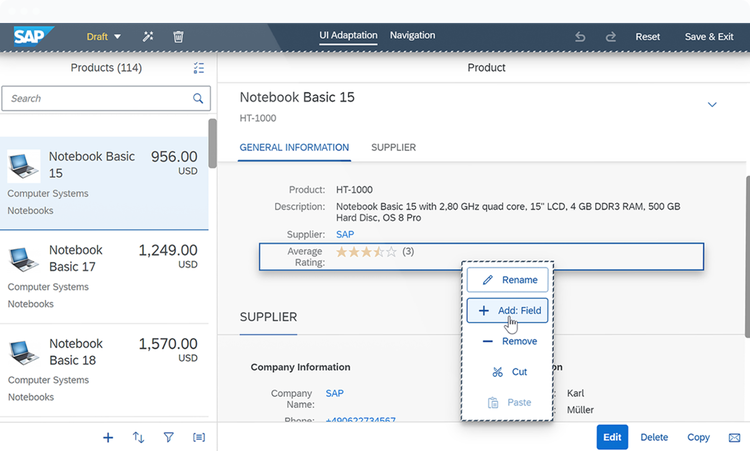Screen dimensions: 750x451
Task: Click the SAP logo
Action: (x=33, y=36)
